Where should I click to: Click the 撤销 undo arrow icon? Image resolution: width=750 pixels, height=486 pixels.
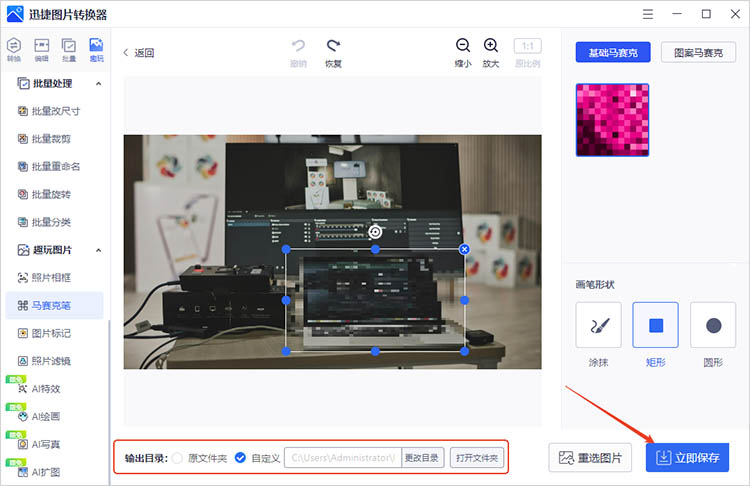pos(298,46)
